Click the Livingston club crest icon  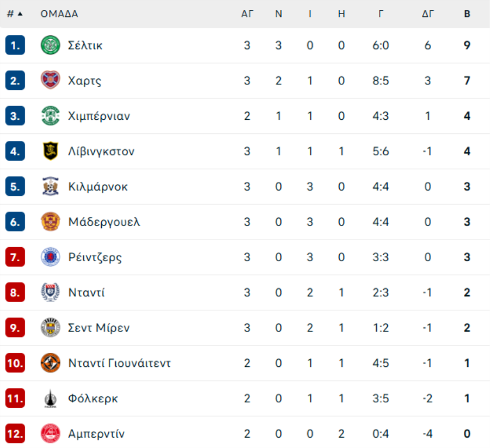[x=50, y=151]
